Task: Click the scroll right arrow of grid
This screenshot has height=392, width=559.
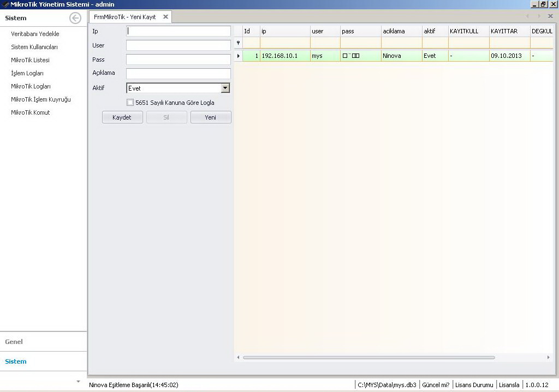Action: tap(548, 358)
